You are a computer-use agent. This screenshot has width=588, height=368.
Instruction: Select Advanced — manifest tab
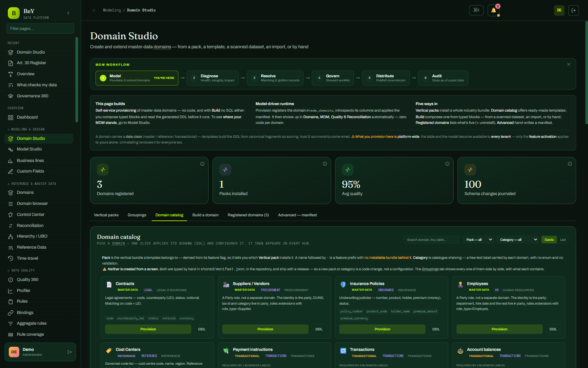(x=297, y=215)
